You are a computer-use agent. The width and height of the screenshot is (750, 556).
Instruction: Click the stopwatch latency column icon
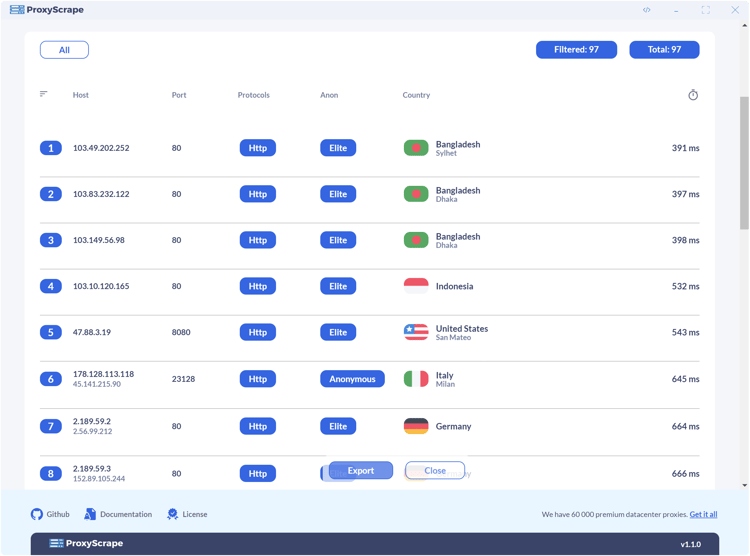click(692, 95)
